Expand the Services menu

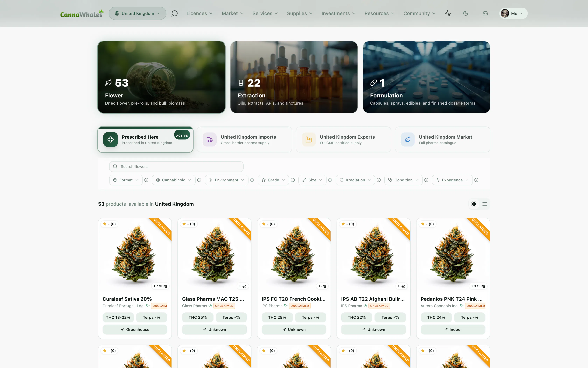pos(265,13)
